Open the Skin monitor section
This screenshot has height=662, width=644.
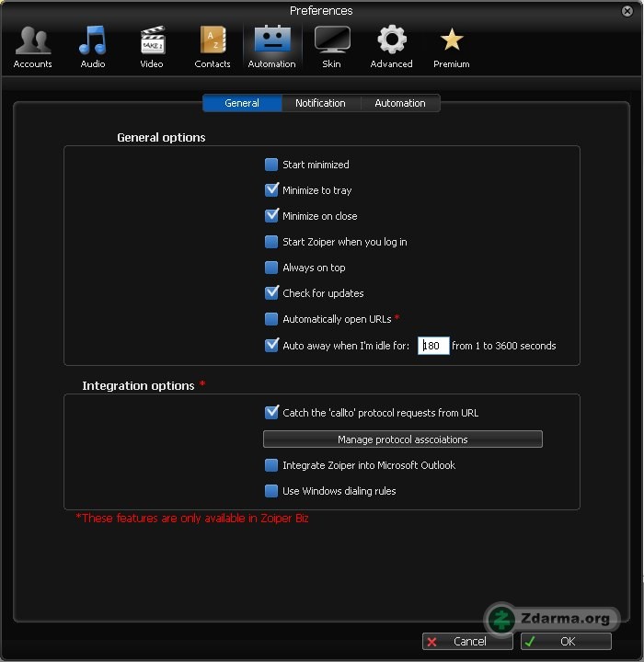coord(332,47)
